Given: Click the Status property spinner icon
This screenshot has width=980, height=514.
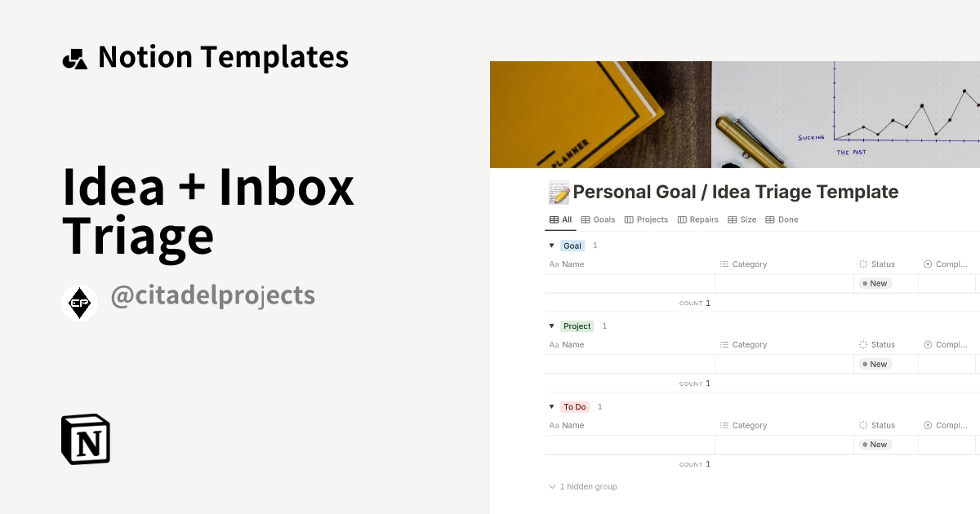Looking at the screenshot, I should point(862,264).
